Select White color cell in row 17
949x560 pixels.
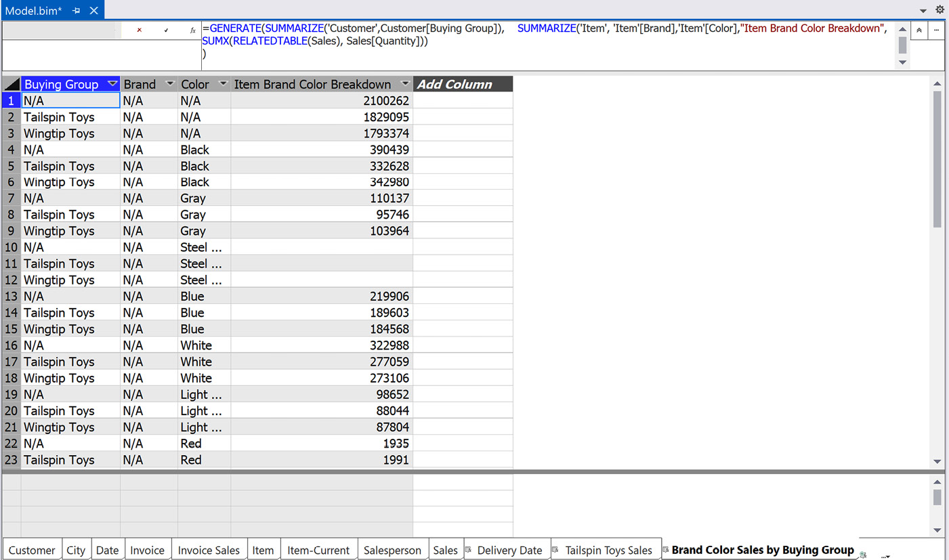click(204, 362)
